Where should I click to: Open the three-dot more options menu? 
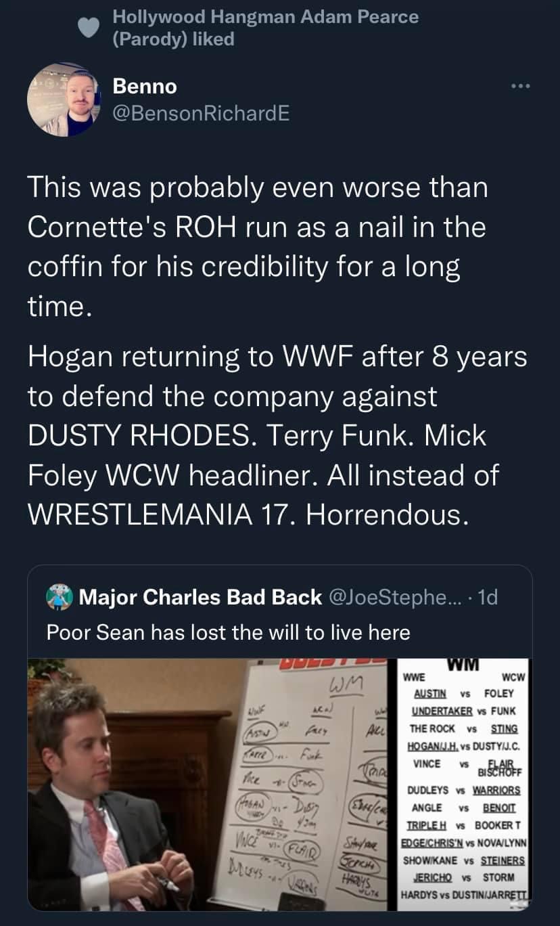(517, 88)
